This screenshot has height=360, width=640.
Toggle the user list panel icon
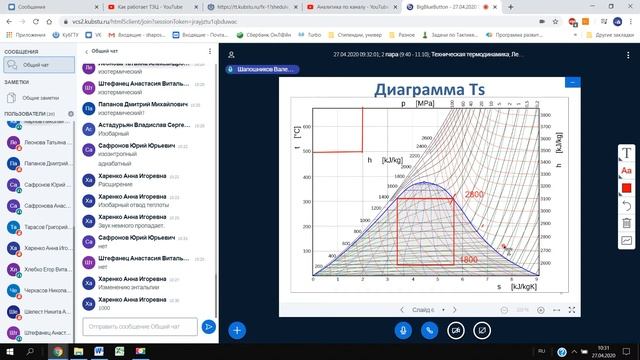[231, 55]
